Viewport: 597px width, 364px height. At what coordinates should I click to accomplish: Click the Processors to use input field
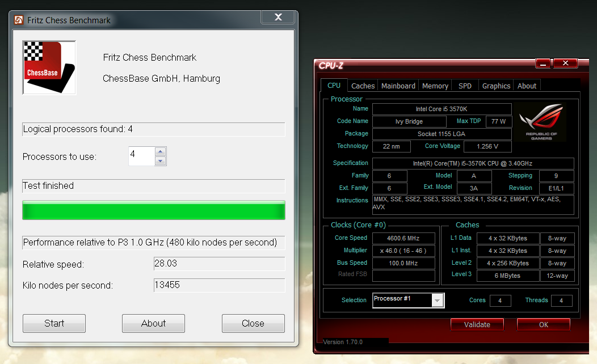click(142, 156)
